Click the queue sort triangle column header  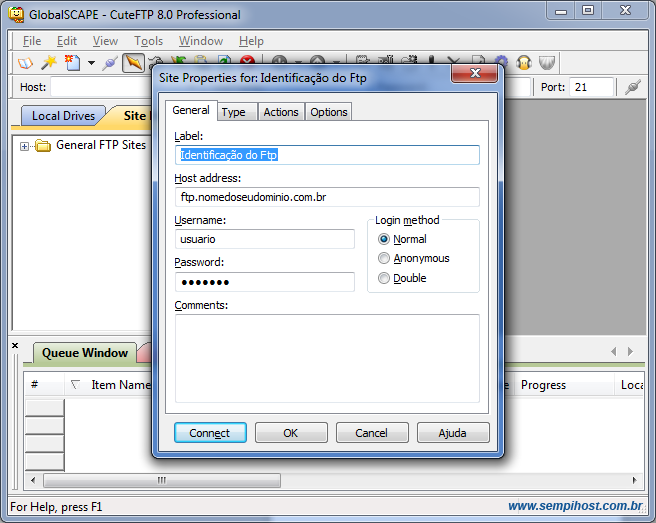(75, 384)
